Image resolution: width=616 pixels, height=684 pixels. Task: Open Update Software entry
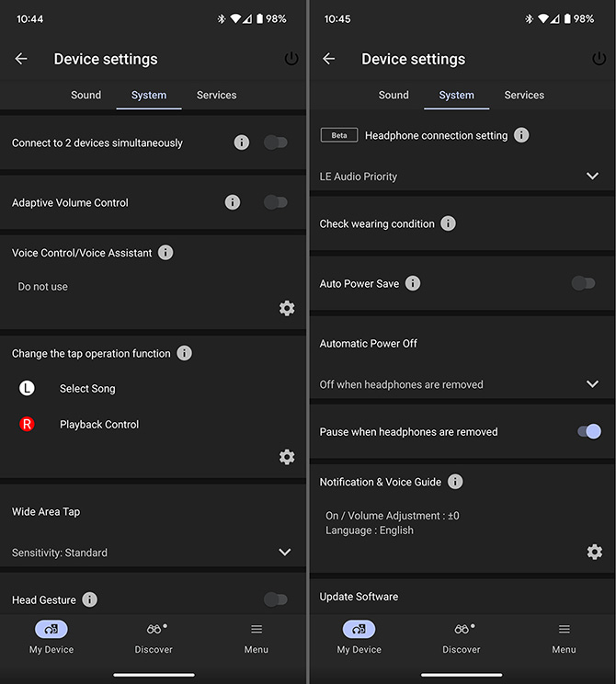pos(462,597)
